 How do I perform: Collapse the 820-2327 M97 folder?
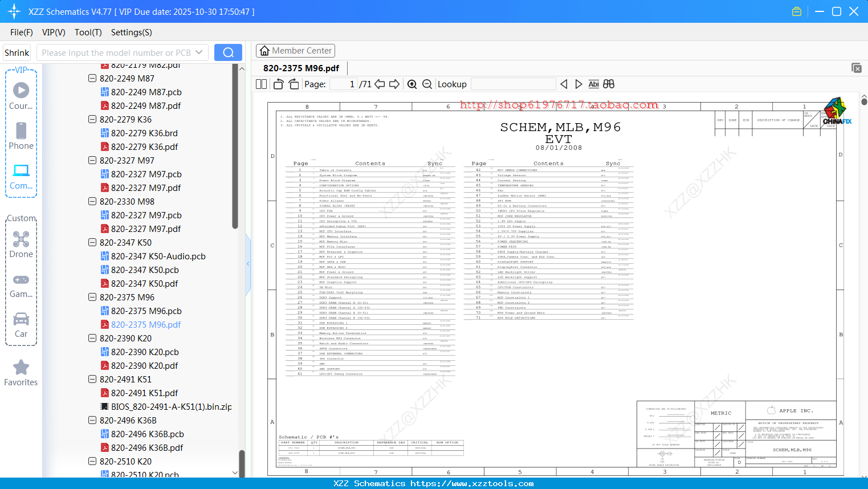pyautogui.click(x=92, y=160)
